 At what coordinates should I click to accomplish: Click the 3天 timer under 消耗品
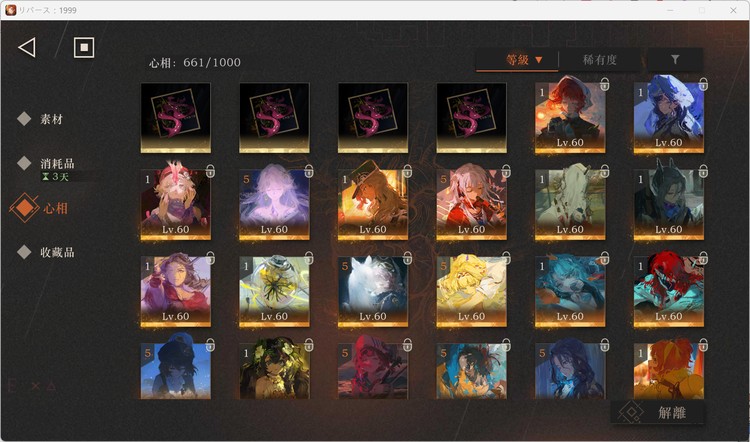56,177
